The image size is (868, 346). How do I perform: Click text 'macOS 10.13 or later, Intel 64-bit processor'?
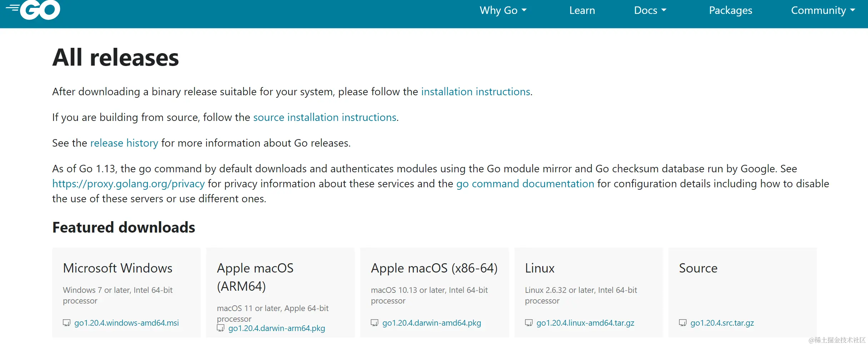coord(429,295)
